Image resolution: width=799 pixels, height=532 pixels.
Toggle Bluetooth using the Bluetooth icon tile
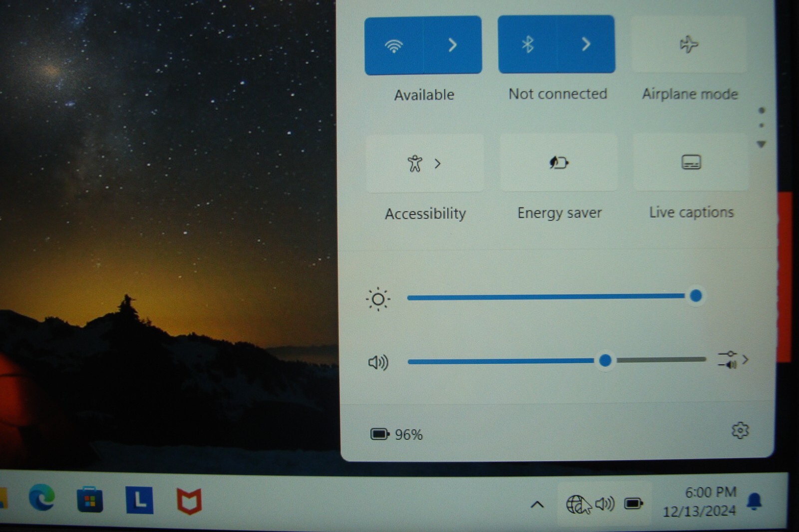[x=527, y=44]
